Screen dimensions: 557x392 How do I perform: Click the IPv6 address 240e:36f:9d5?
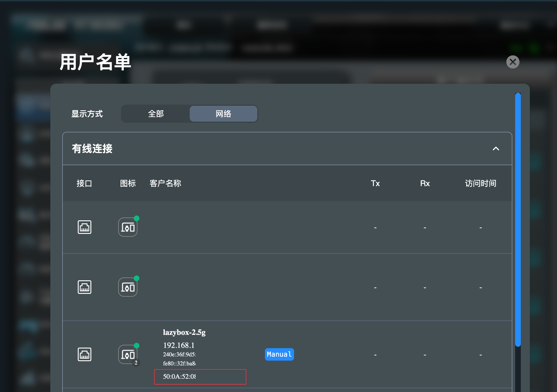[179, 354]
